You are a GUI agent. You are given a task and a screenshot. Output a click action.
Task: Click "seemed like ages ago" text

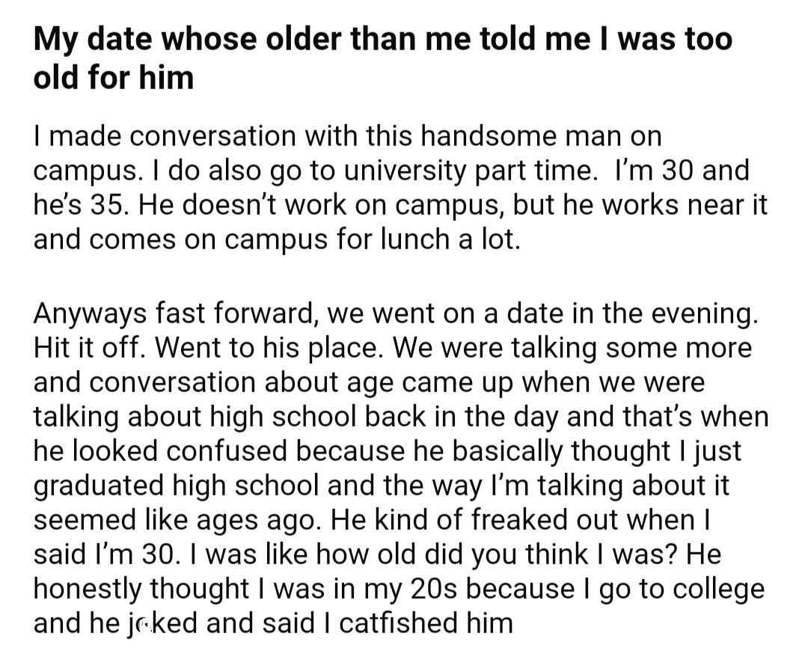click(x=175, y=520)
